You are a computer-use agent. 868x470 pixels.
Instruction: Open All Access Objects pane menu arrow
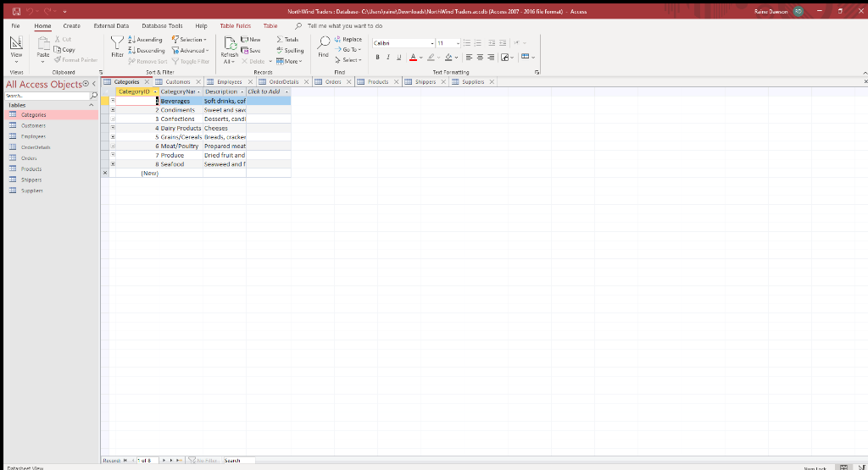pos(86,84)
